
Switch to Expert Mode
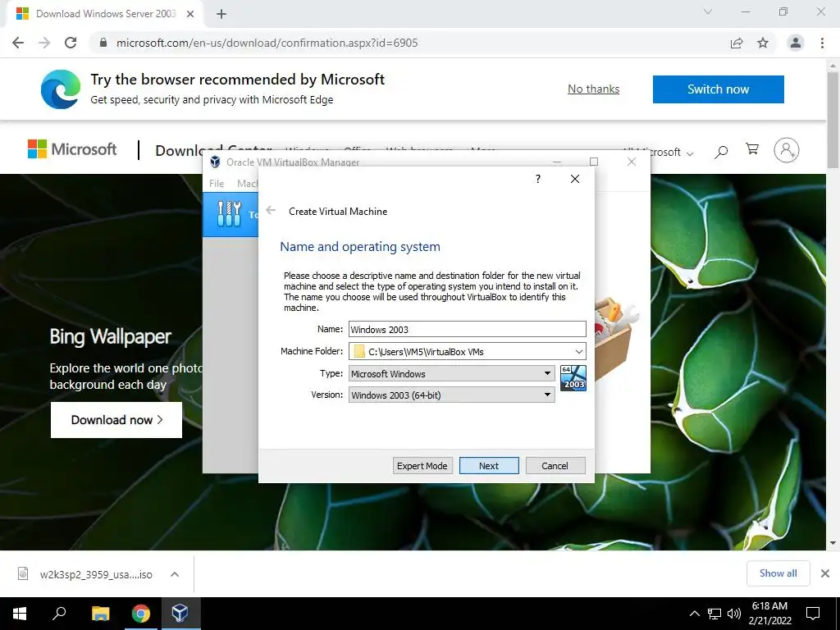click(x=422, y=466)
